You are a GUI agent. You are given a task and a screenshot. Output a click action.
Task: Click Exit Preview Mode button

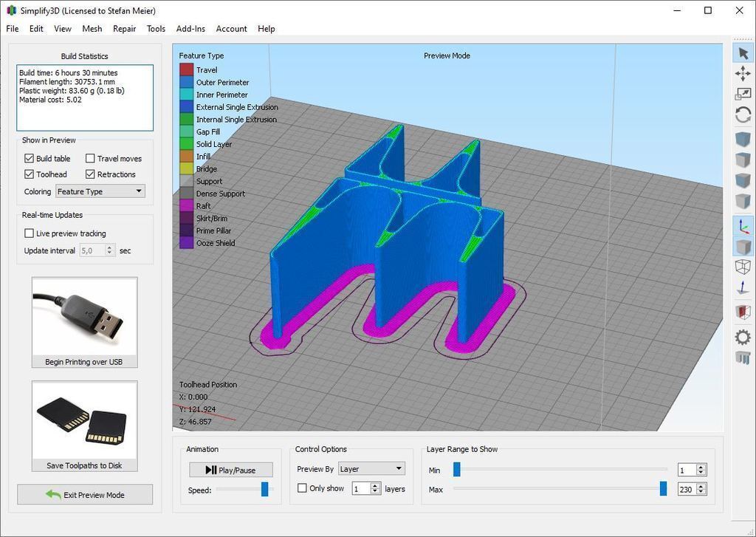coord(85,495)
